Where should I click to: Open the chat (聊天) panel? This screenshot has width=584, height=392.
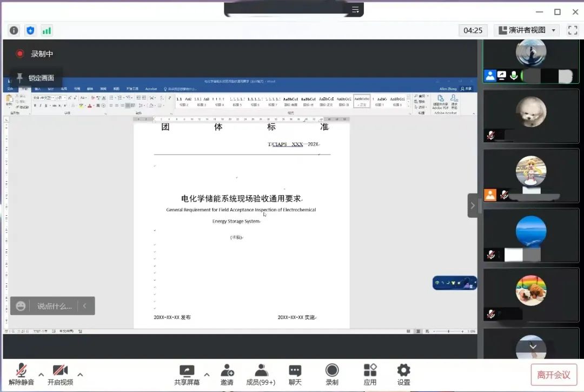[x=295, y=374]
